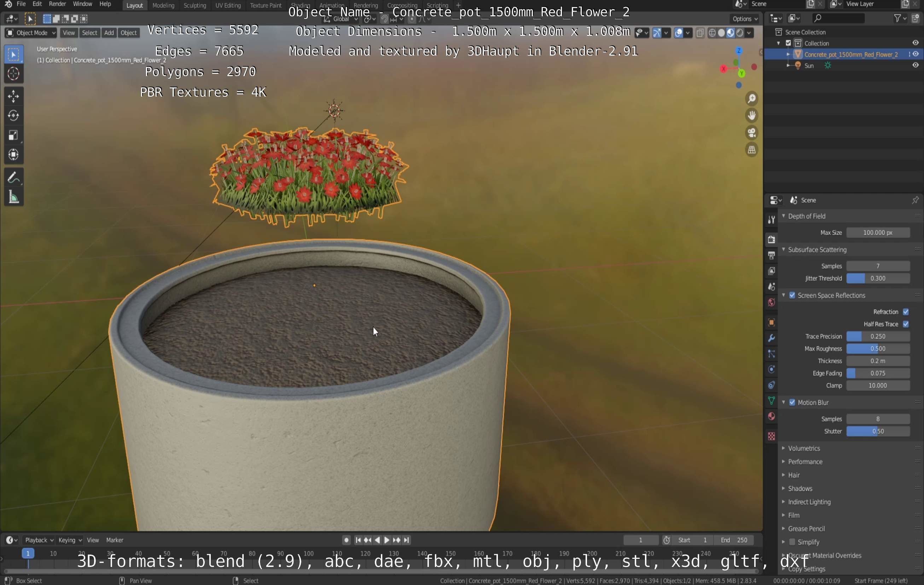Hide the Sun object in outliner
The width and height of the screenshot is (924, 585).
916,65
